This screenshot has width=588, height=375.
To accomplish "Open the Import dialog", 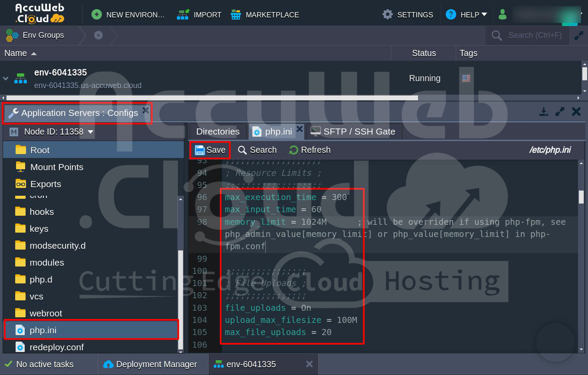I will coord(199,15).
